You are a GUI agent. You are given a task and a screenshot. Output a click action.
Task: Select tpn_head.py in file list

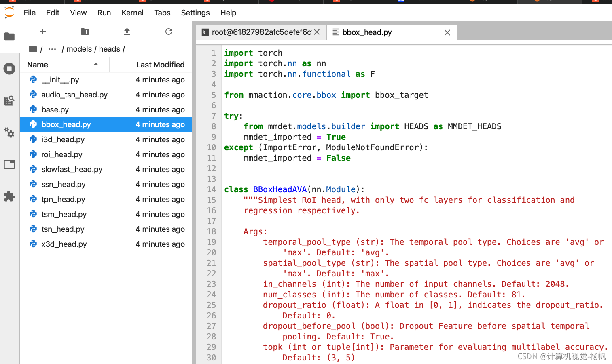click(106, 199)
